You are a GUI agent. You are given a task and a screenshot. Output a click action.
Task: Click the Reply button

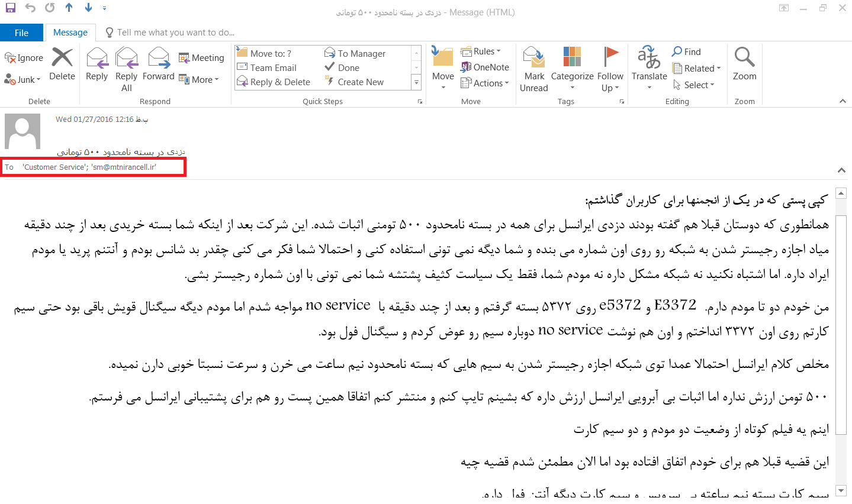point(97,64)
